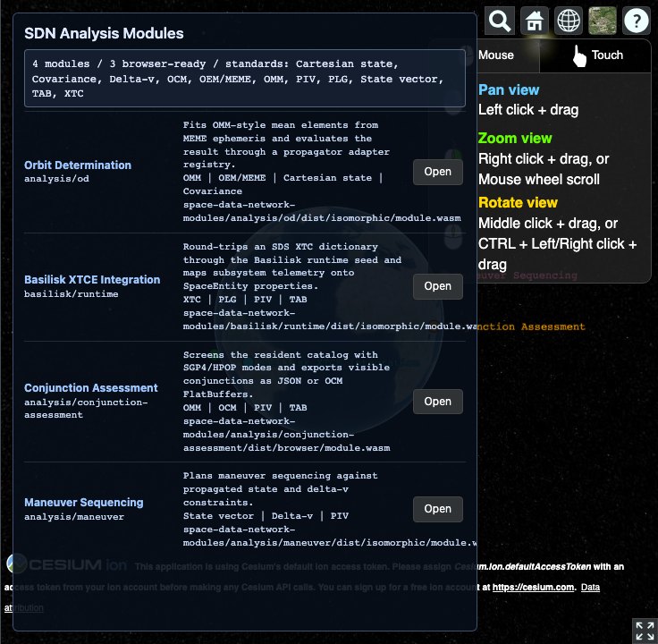Open the Data attribution link
658x644 pixels.
coord(590,588)
